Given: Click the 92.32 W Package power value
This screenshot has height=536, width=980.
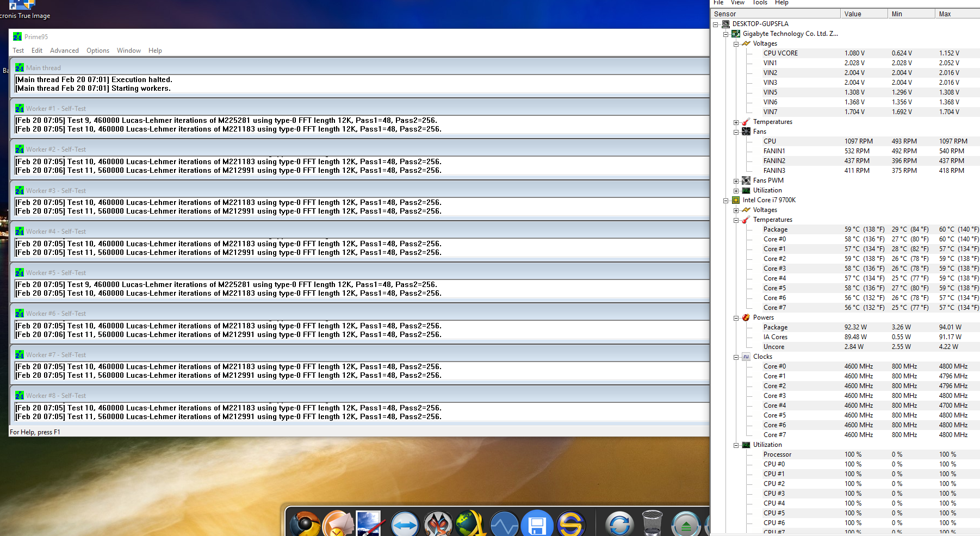Looking at the screenshot, I should (855, 327).
